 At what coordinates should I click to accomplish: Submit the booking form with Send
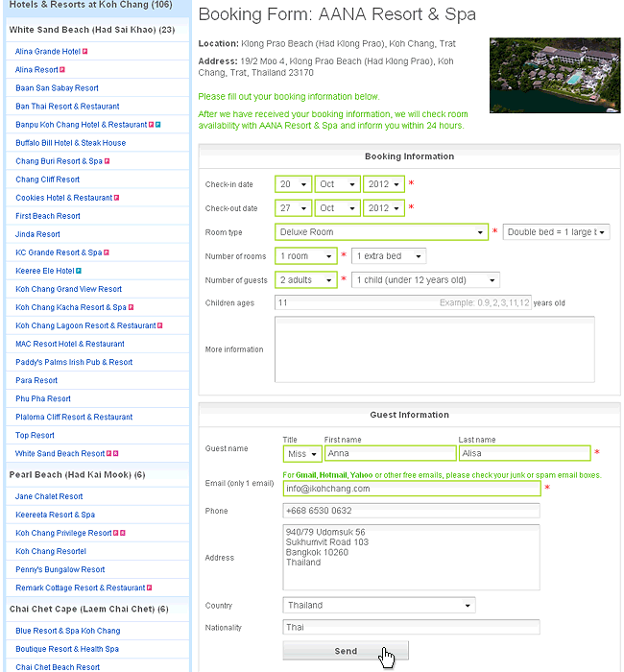(346, 651)
